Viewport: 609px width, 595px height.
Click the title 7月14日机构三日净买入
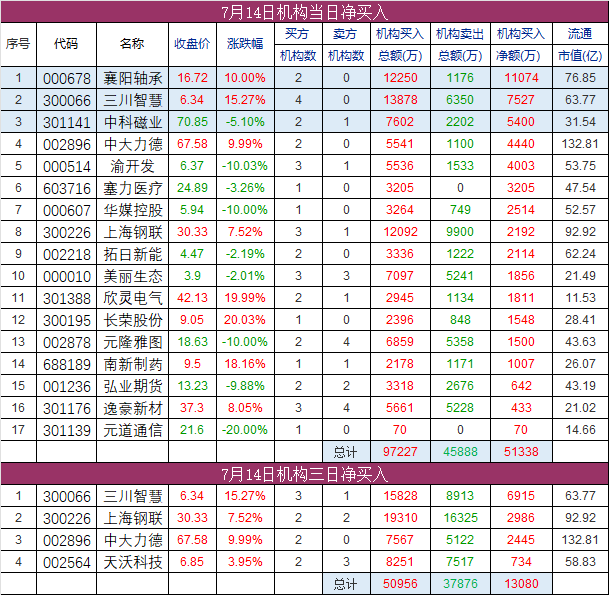coord(304,474)
